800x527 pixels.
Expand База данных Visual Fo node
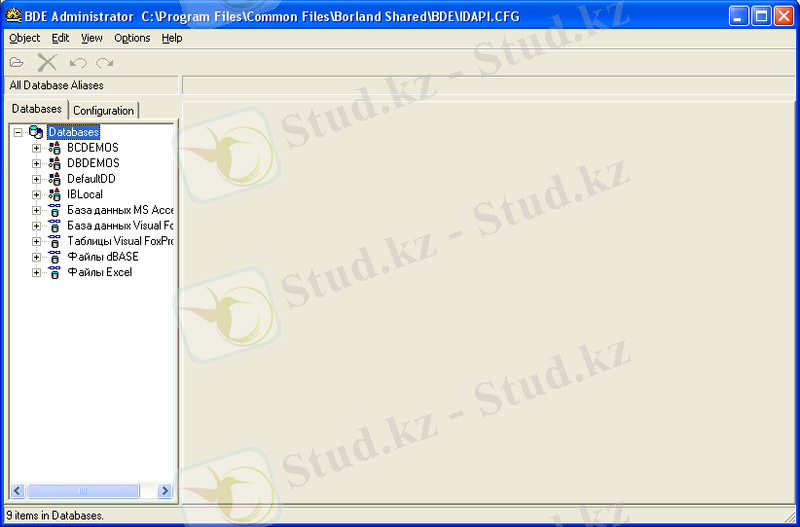(x=36, y=225)
